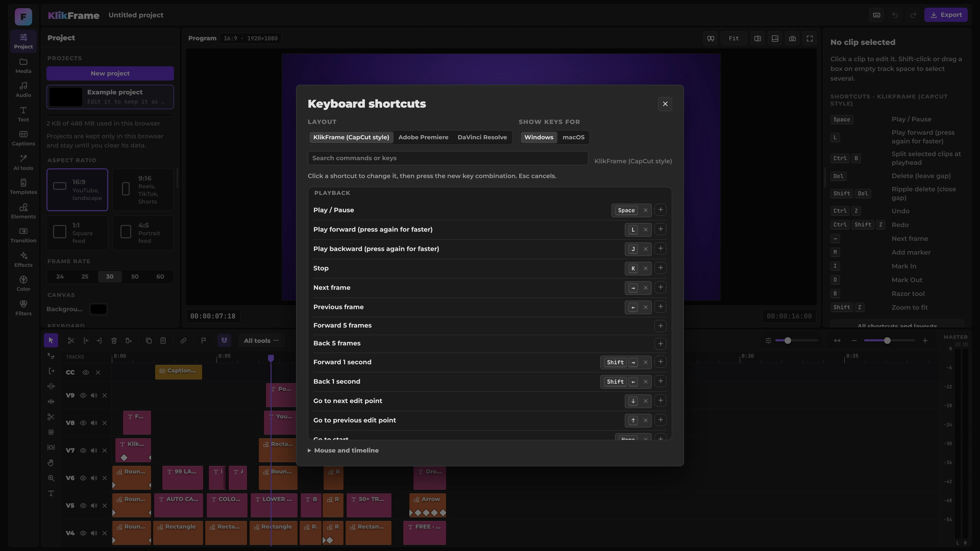Click the canvas Background color swatch
Screen dimensions: 980x551
[x=98, y=309]
